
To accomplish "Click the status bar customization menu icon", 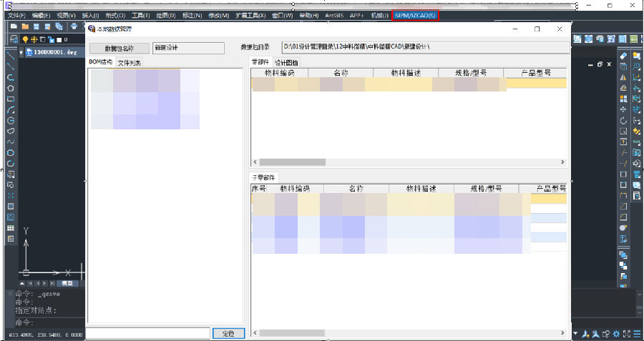I will click(636, 334).
